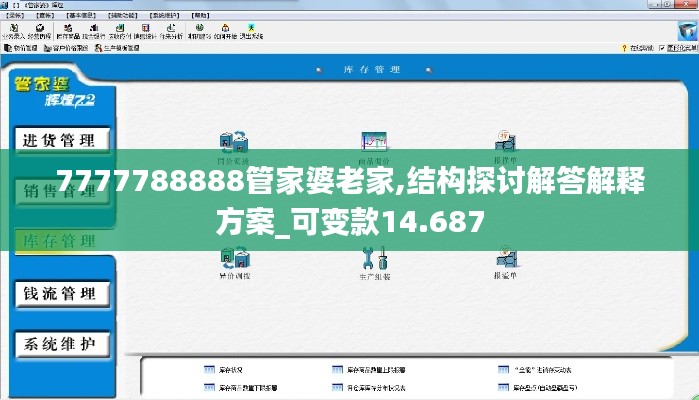Screen dimensions: 699x400
Task: Select the 系统维护 sidebar button
Action: (62, 344)
